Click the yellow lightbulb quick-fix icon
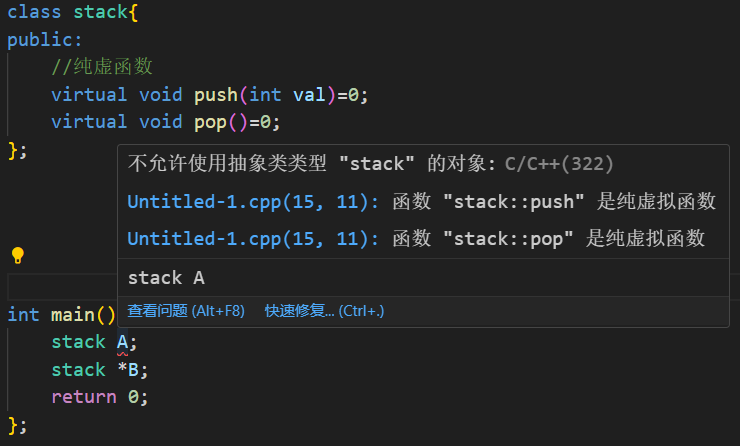Viewport: 740px width, 446px height. tap(17, 255)
